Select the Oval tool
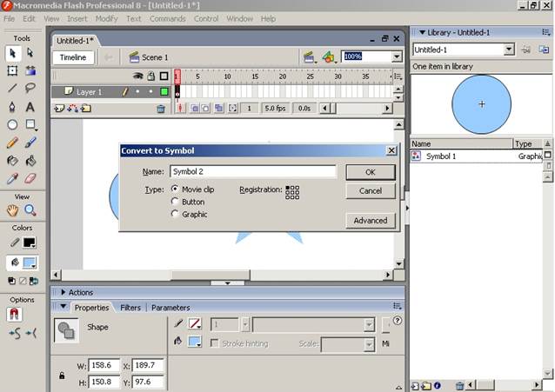The height and width of the screenshot is (392, 555). point(13,124)
